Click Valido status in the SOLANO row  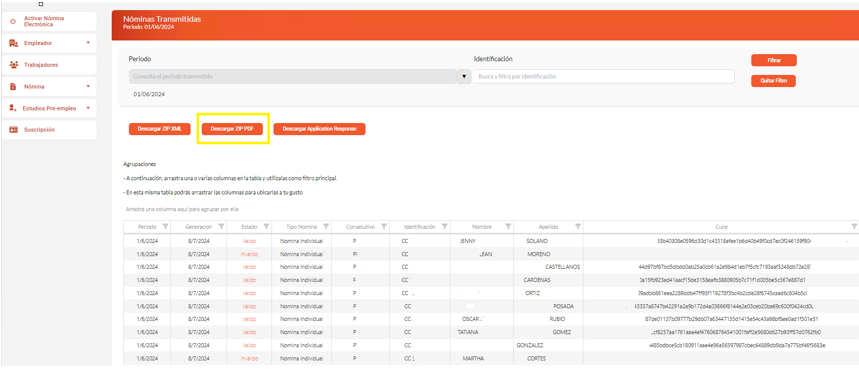(x=249, y=241)
